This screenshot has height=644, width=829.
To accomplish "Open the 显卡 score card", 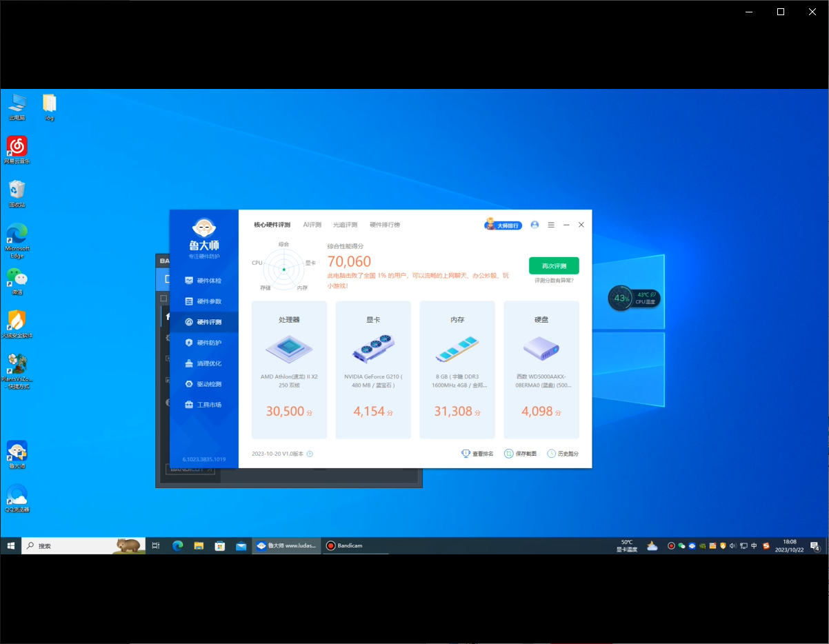I will pos(373,370).
